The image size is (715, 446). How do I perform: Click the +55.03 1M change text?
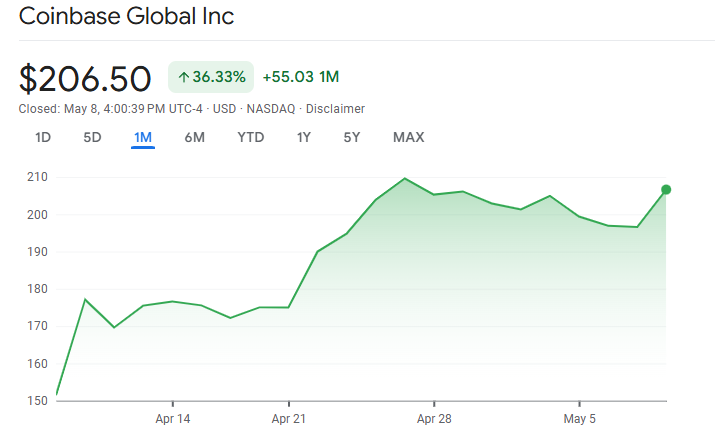[x=300, y=77]
